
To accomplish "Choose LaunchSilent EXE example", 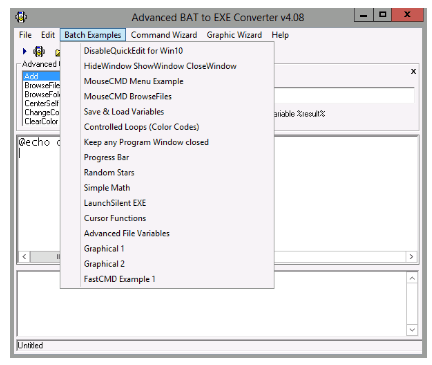I will (x=167, y=203).
